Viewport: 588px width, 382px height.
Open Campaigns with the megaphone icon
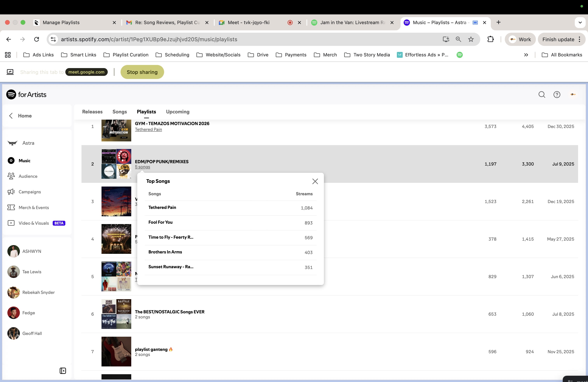click(x=11, y=192)
